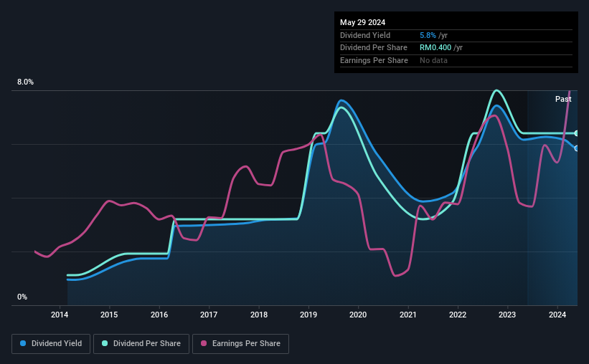The height and width of the screenshot is (364, 589).
Task: Select the 2019 label on the x-axis
Action: click(x=308, y=315)
